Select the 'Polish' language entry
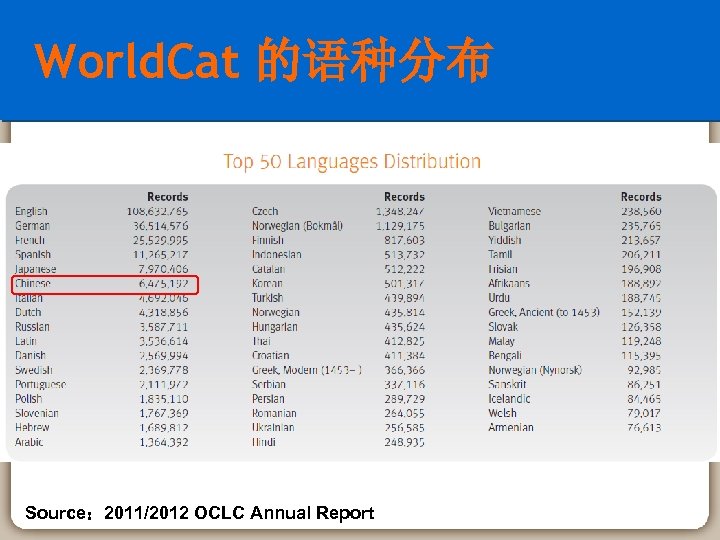This screenshot has height=540, width=720. pos(28,399)
